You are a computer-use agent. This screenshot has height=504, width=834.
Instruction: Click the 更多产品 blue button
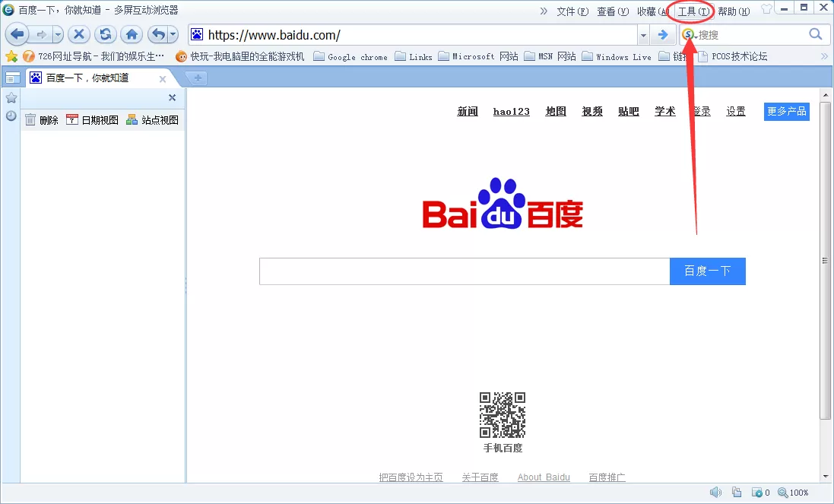point(787,112)
